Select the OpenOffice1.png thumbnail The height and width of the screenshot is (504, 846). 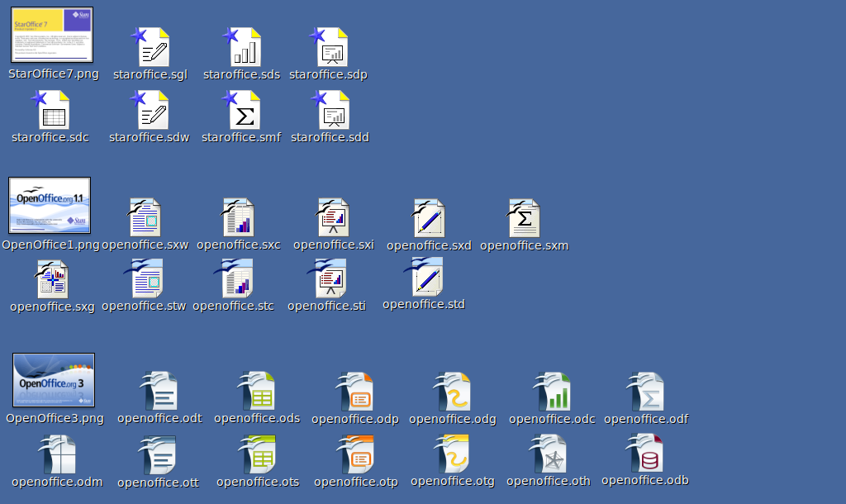coord(50,205)
